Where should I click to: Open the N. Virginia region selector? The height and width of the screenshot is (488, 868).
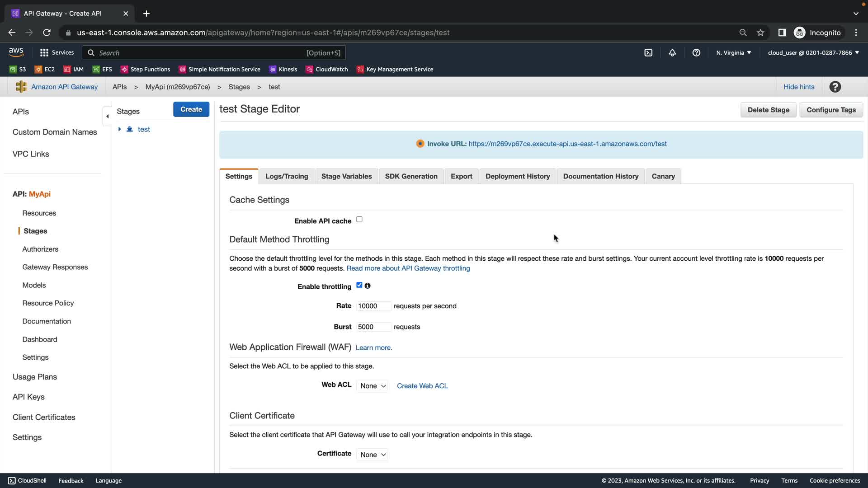[733, 53]
